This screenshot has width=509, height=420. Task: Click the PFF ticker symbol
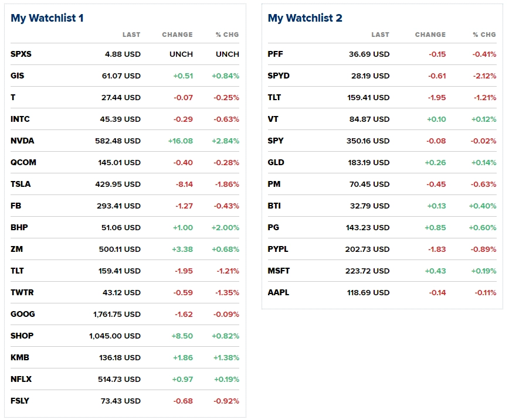pyautogui.click(x=275, y=54)
